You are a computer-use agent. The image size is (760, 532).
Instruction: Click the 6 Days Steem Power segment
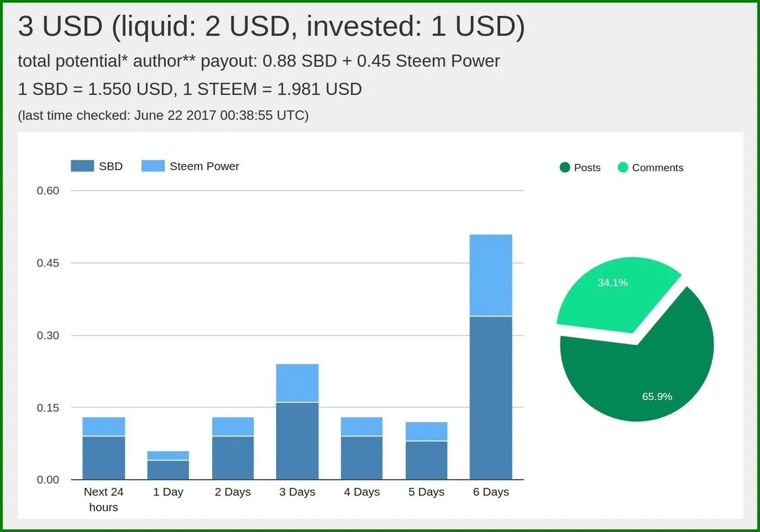[490, 275]
